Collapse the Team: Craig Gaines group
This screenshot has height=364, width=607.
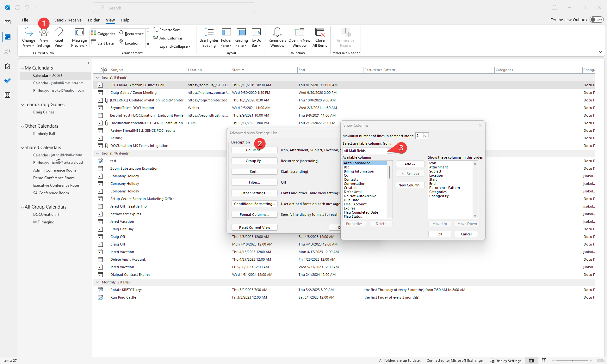pos(22,105)
